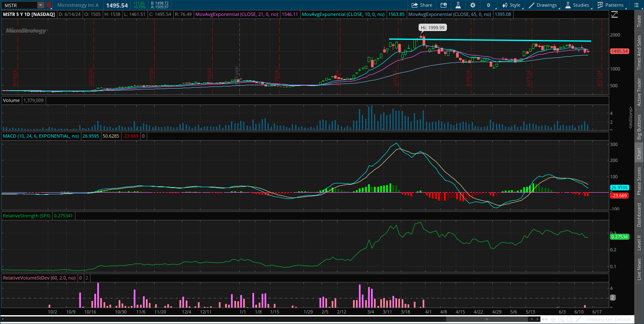This screenshot has width=644, height=324.
Task: Click the zoom in magnifier icon
Action: 561,319
